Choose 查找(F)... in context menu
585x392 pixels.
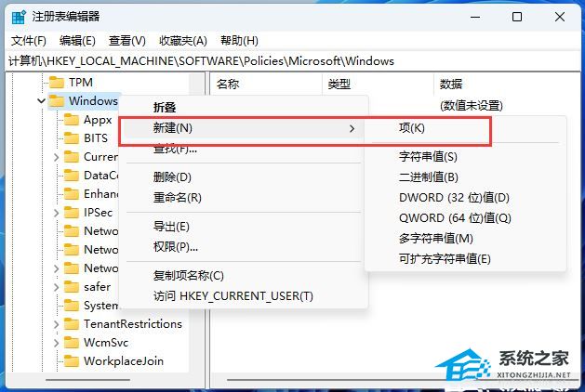[243, 149]
